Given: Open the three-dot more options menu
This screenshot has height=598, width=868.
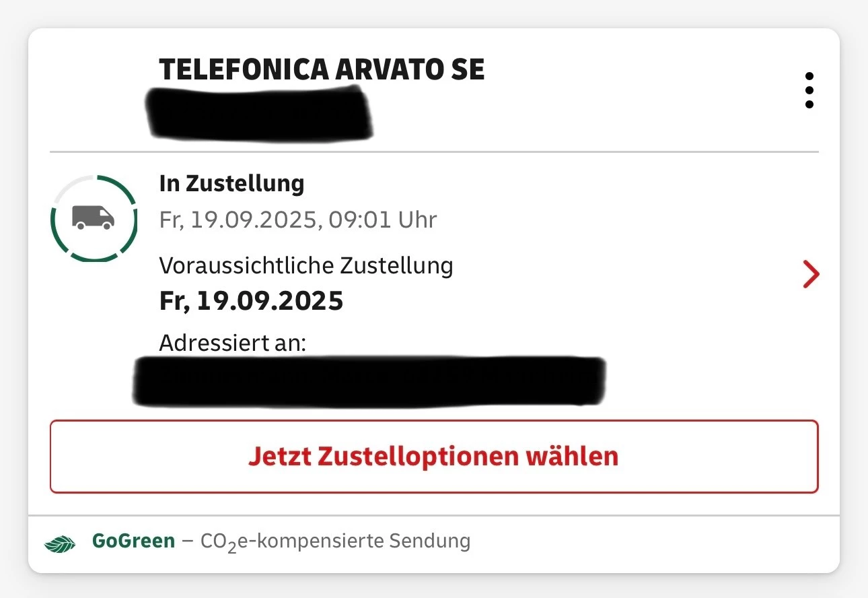Looking at the screenshot, I should [809, 91].
